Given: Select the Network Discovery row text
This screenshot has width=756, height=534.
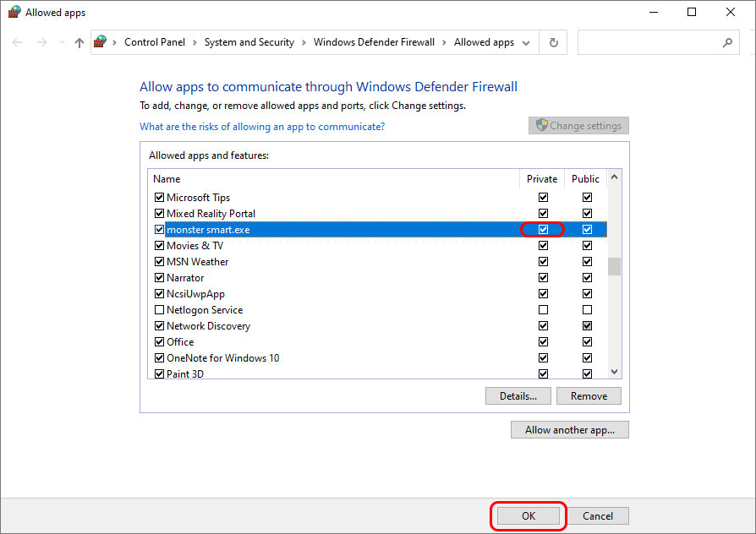Looking at the screenshot, I should point(208,326).
